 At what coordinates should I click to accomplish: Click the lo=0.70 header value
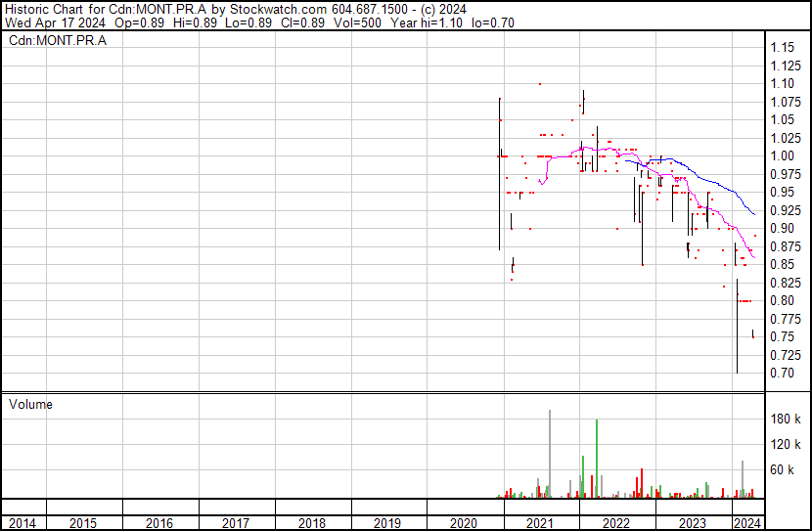click(493, 22)
